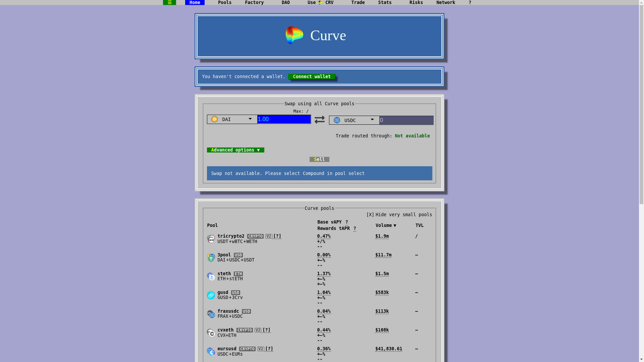Click the 0.47% vAPY value
This screenshot has height=362, width=644.
tap(324, 236)
